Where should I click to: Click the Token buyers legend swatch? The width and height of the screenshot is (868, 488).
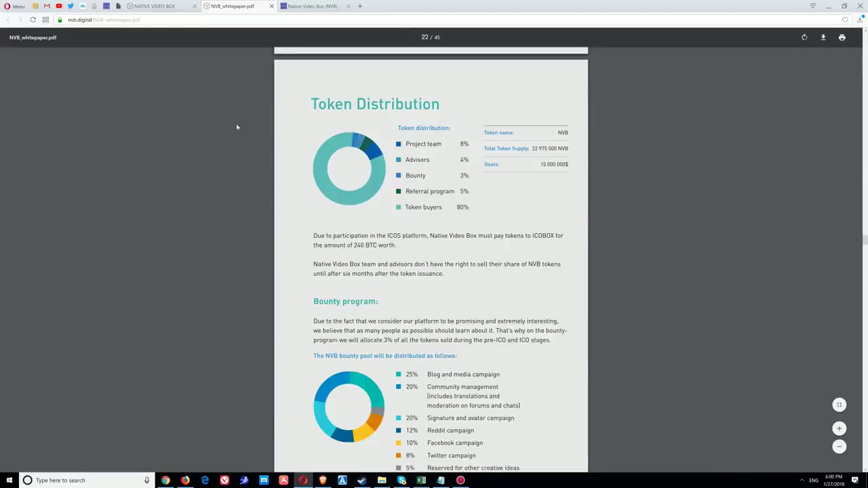tap(398, 207)
